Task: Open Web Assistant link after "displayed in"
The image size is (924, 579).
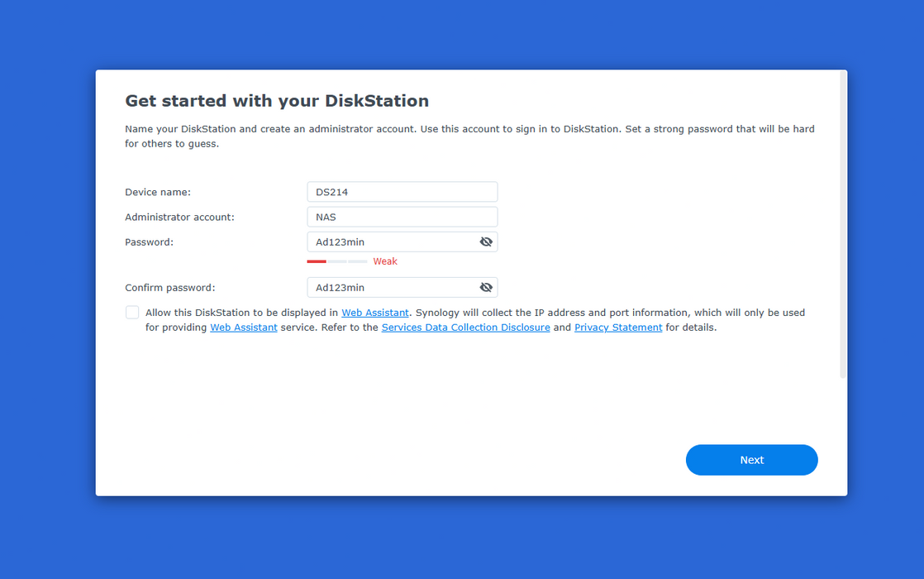Action: coord(375,313)
